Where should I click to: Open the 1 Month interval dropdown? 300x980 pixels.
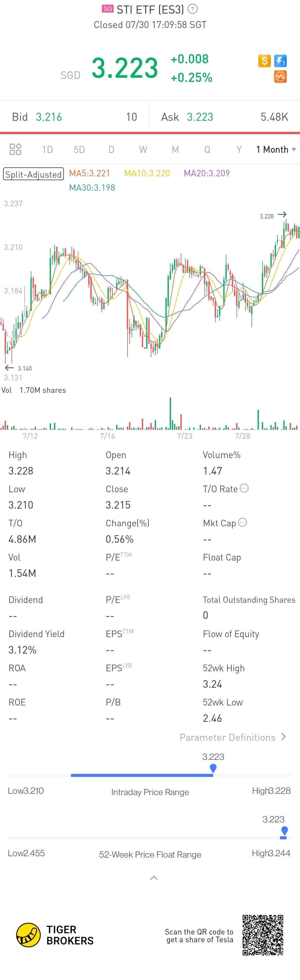[276, 150]
